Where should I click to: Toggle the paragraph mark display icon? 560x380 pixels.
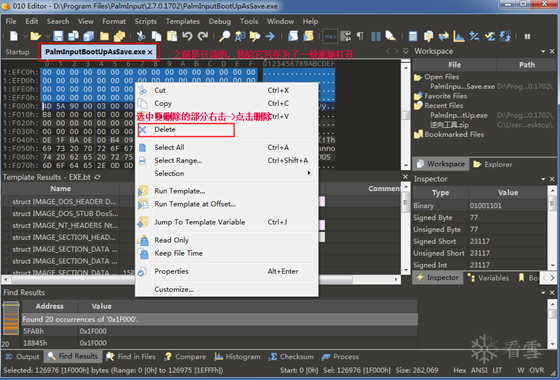coord(360,36)
